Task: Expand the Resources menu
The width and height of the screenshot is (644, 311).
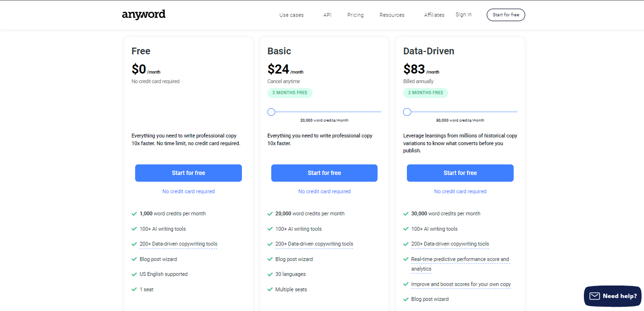Action: point(392,15)
